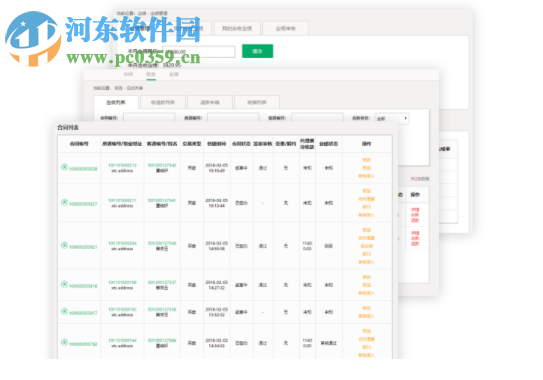Click the green house source number in row 100000355828

pyautogui.click(x=122, y=165)
